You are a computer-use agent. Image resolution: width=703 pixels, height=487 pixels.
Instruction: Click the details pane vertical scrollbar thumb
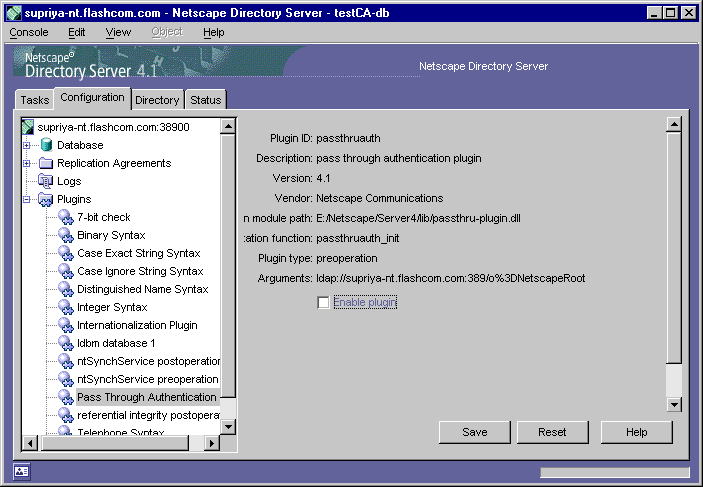tap(674, 248)
